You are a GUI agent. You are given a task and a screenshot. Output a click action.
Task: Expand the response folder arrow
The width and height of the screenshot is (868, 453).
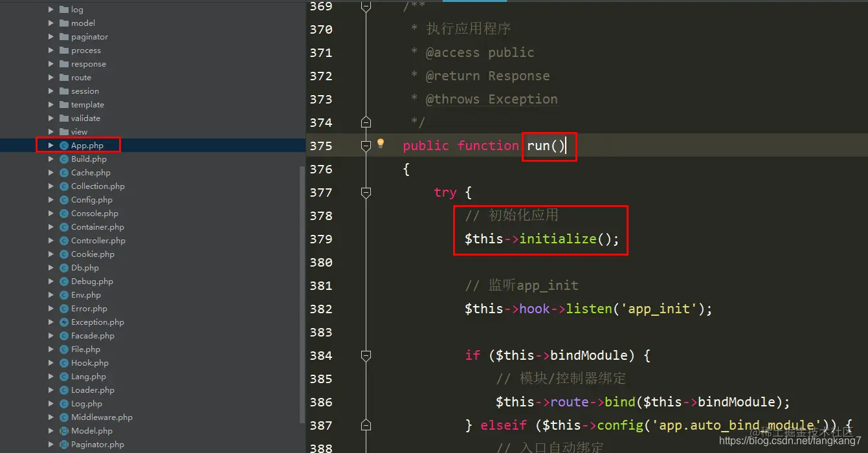pos(51,64)
